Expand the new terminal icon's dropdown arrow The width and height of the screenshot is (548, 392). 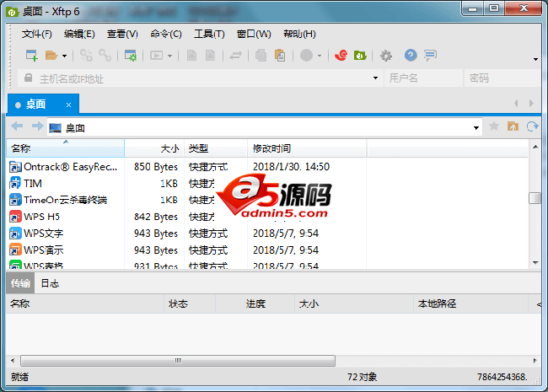[x=169, y=56]
